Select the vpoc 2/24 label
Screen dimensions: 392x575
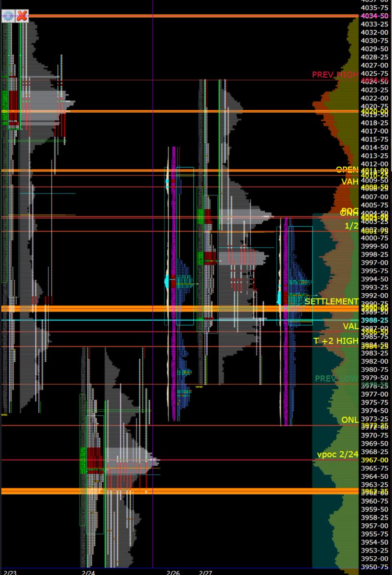coord(338,454)
